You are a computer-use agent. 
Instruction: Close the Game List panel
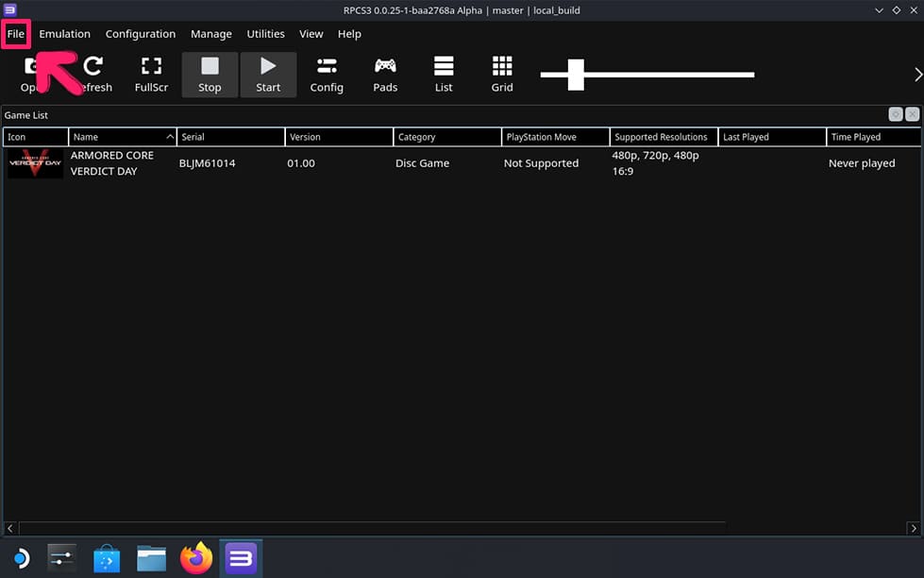tap(913, 114)
